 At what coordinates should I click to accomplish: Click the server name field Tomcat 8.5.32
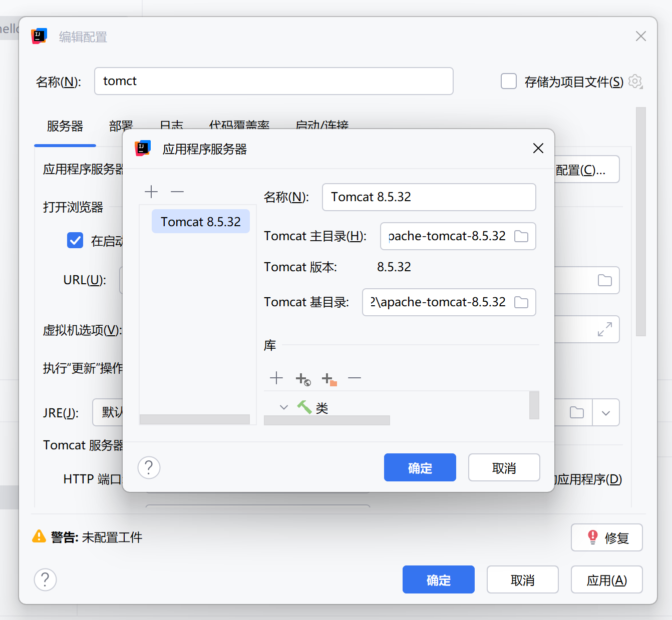coord(429,197)
